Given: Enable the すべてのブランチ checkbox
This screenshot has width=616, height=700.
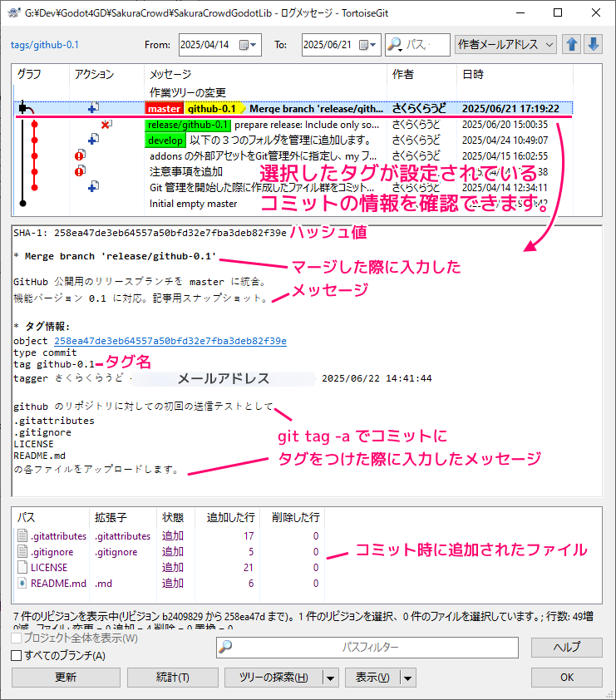Looking at the screenshot, I should (x=17, y=656).
